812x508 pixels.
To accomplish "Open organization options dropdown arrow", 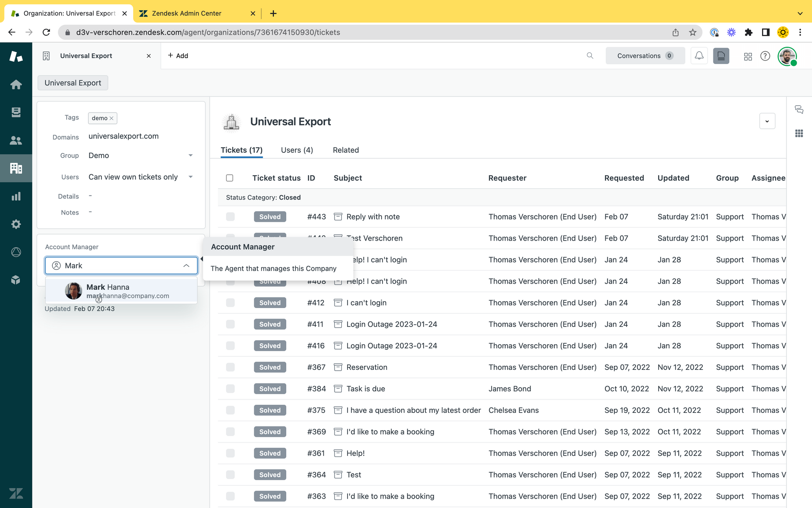I will click(767, 121).
